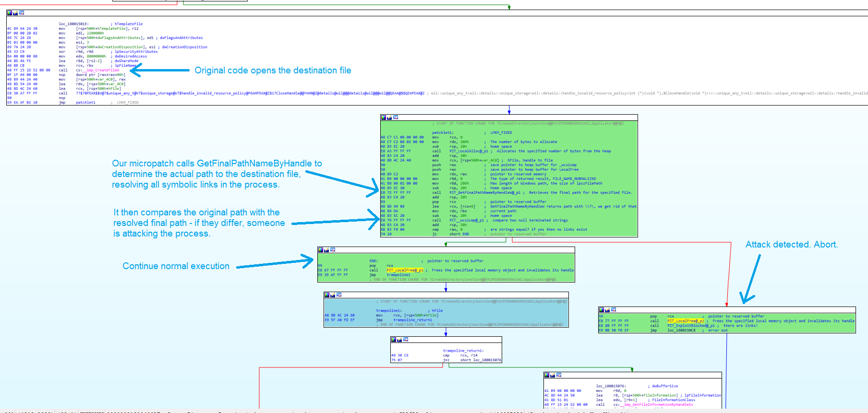
Task: Click the 'loc_180015076:' label
Action: click(x=611, y=386)
